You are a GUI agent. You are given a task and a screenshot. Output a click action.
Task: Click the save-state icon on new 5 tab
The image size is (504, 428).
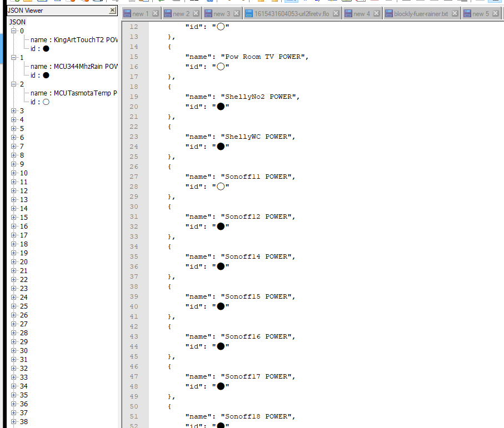467,14
